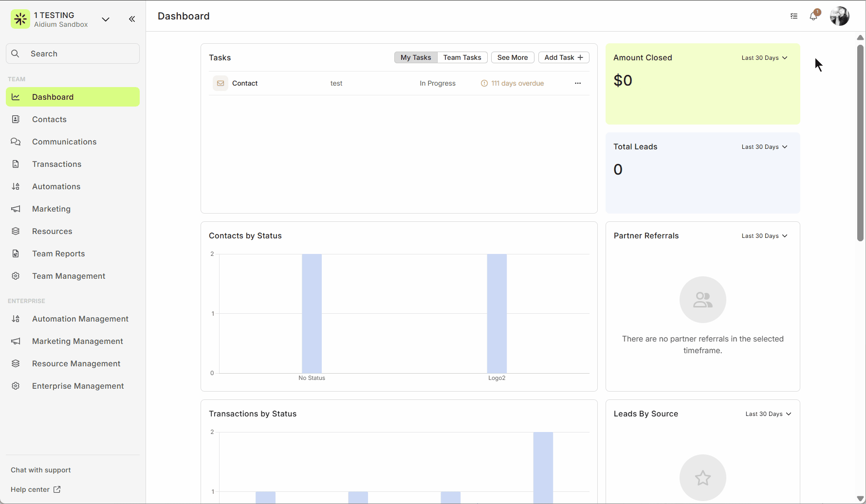Image resolution: width=866 pixels, height=504 pixels.
Task: Click the Aidium logo icon
Action: point(20,19)
